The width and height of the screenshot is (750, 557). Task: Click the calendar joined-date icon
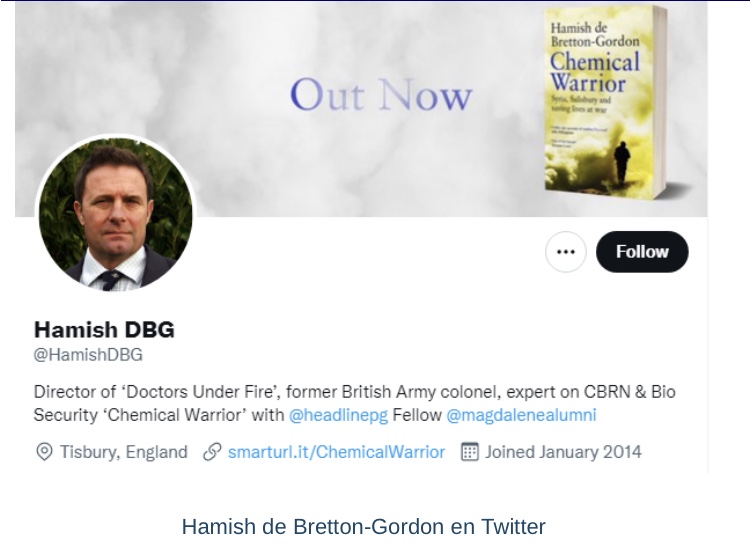coord(470,452)
